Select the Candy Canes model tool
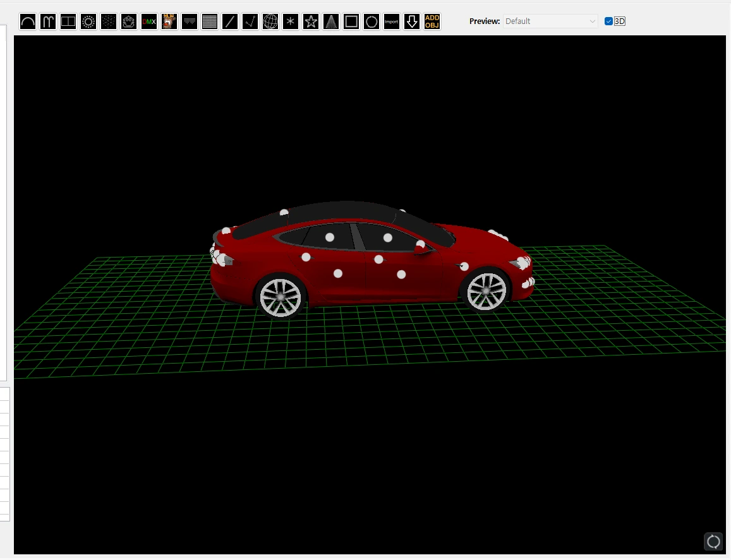Screen dimensions: 731x560 coord(48,21)
